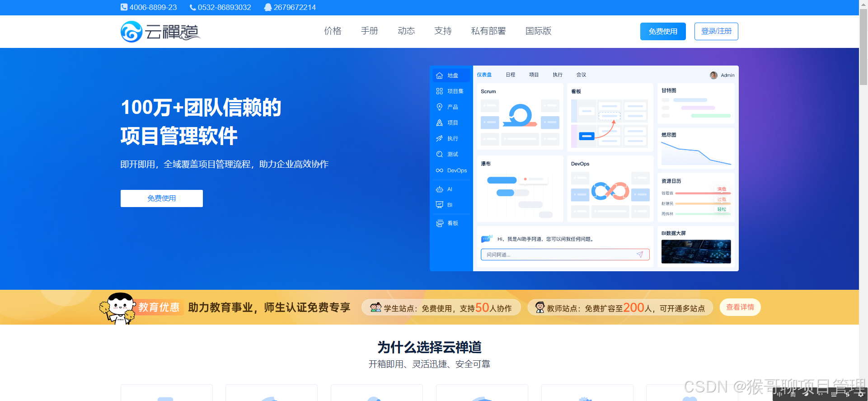Open the 支持 menu item
868x401 pixels.
[443, 31]
